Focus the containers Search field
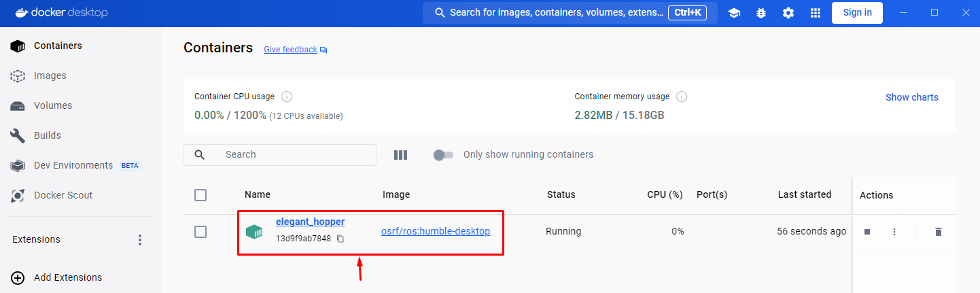Screen dimensions: 980x293 click(280, 155)
